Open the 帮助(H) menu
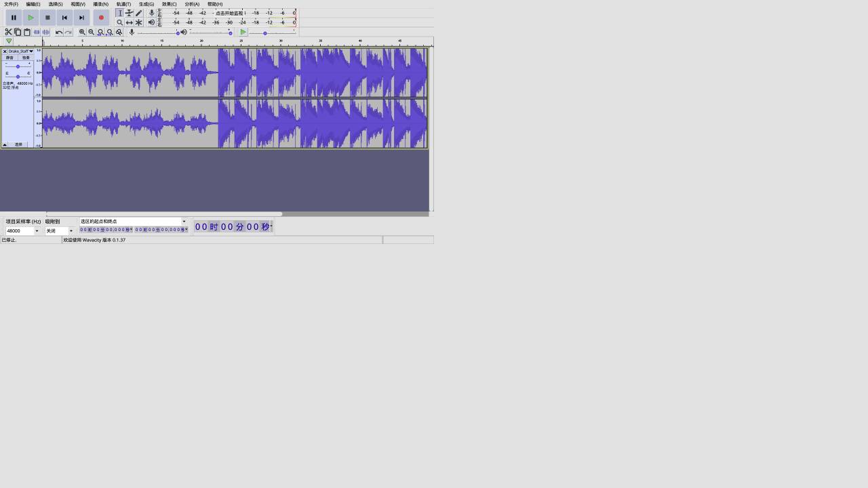 tap(215, 4)
